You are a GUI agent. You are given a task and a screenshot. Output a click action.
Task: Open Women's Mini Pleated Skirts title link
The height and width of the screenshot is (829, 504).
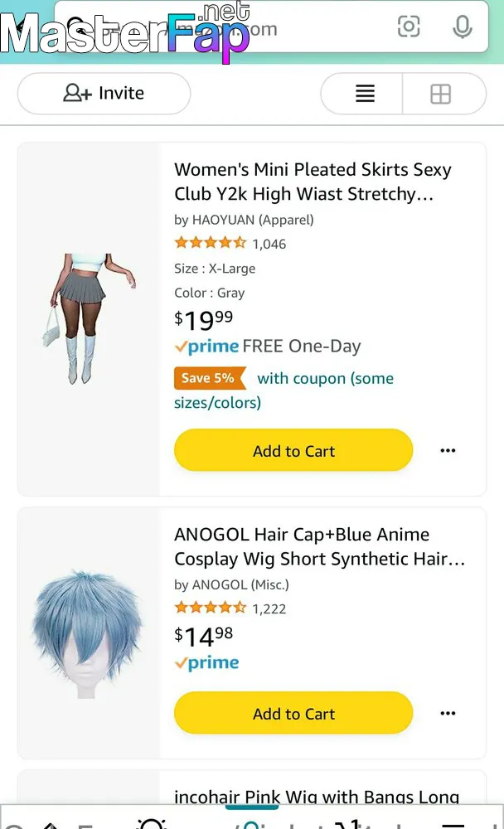tap(313, 182)
